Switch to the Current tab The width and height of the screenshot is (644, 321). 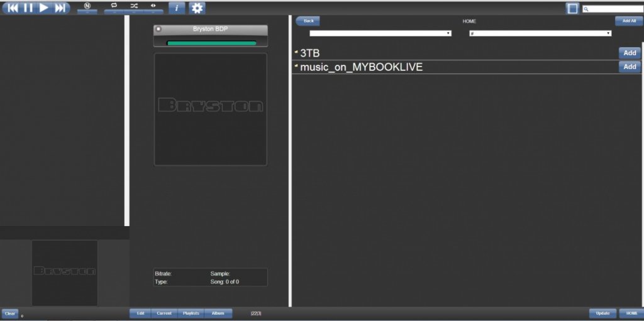164,313
